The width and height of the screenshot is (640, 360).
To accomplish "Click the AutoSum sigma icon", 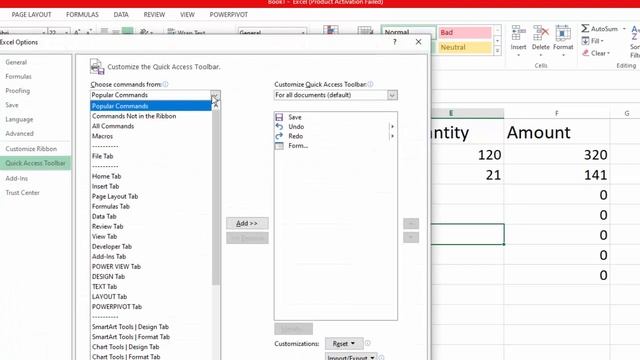I will pyautogui.click(x=585, y=29).
